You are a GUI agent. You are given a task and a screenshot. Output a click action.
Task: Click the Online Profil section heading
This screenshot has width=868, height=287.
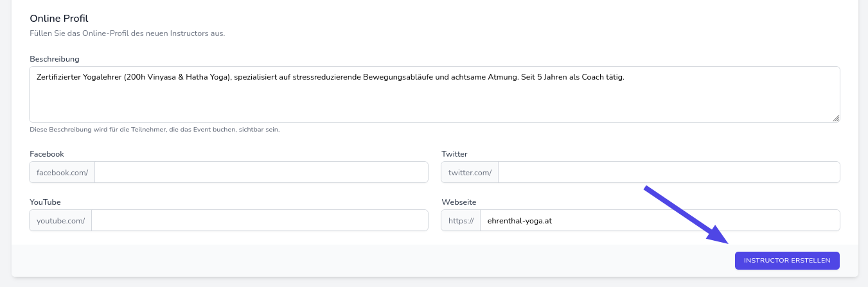(58, 19)
